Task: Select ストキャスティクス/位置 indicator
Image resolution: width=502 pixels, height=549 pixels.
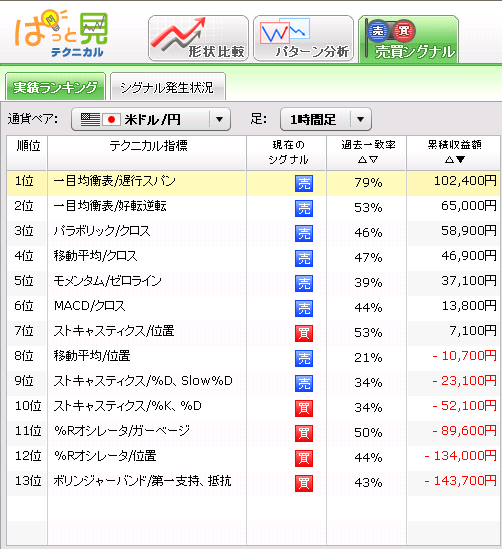Action: pos(114,331)
